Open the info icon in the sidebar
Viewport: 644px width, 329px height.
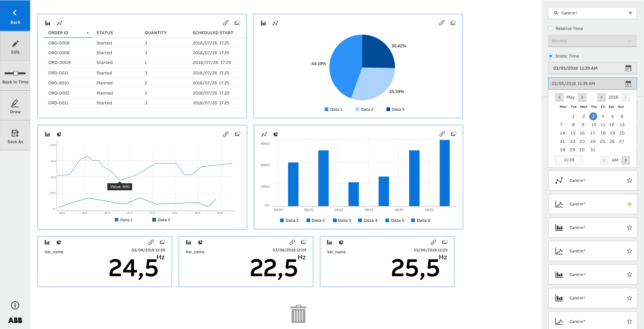(x=15, y=305)
